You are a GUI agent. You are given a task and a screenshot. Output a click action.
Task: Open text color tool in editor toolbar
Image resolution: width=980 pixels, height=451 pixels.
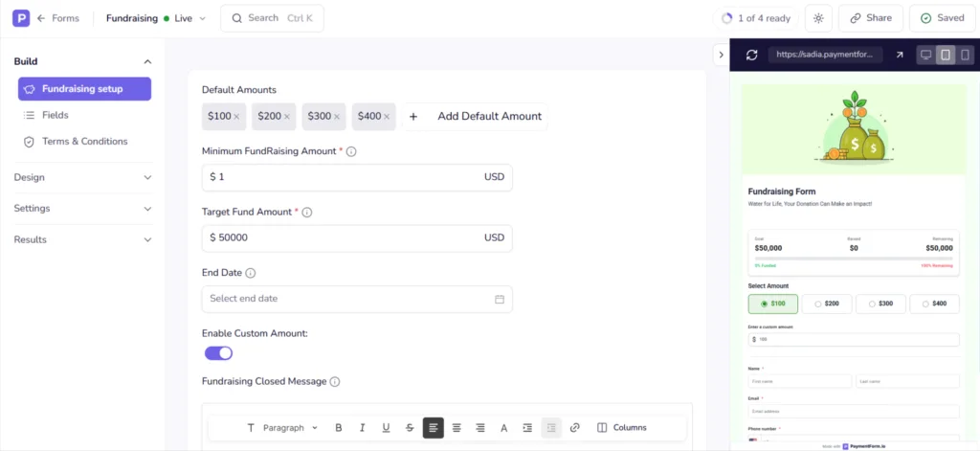[x=503, y=428]
